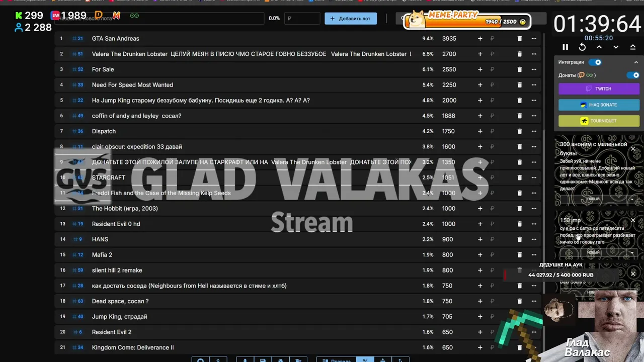The height and width of the screenshot is (362, 644).
Task: Delete Need For Speed Most Wanted lot
Action: click(520, 85)
